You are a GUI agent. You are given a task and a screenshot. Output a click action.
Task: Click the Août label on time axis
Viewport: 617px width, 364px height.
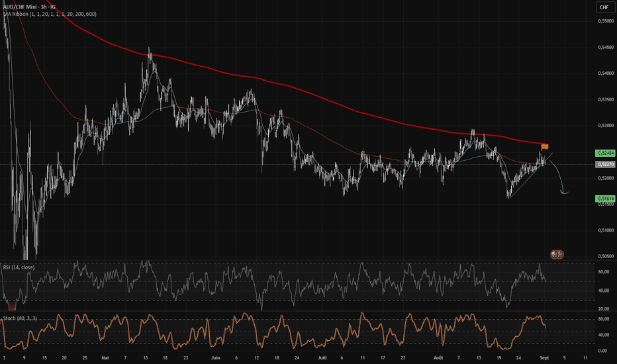pos(438,357)
